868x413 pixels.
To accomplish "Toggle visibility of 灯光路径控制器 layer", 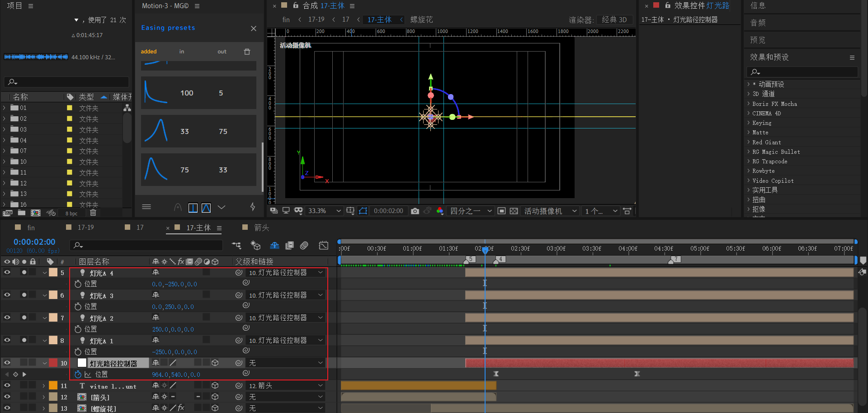I will [7, 363].
